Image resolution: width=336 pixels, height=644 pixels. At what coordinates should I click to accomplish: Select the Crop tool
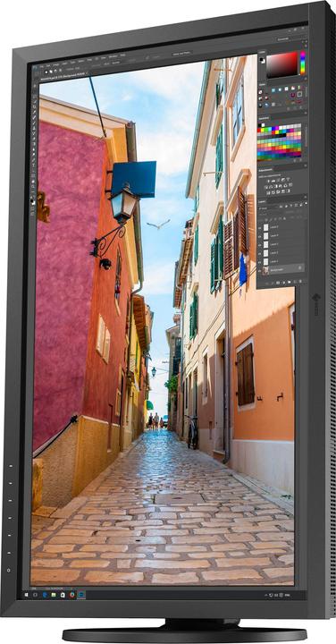(34, 106)
